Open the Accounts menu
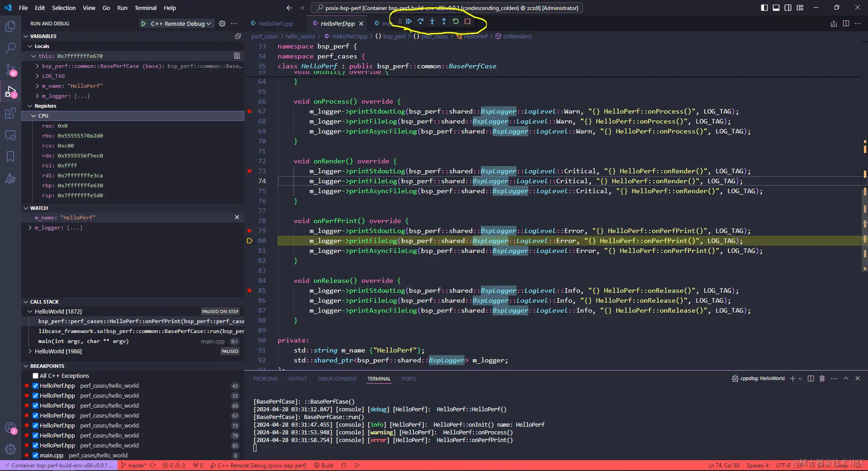The width and height of the screenshot is (868, 471). coord(10,428)
